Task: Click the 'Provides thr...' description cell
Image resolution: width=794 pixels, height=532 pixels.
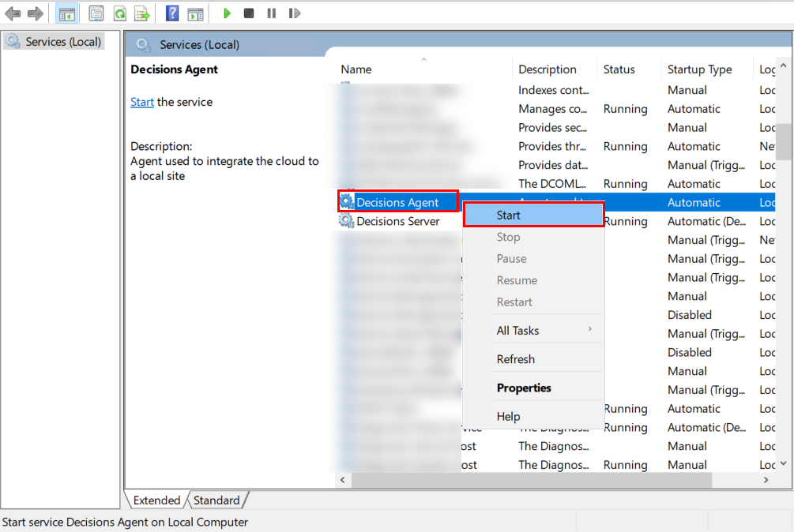Action: click(x=552, y=146)
